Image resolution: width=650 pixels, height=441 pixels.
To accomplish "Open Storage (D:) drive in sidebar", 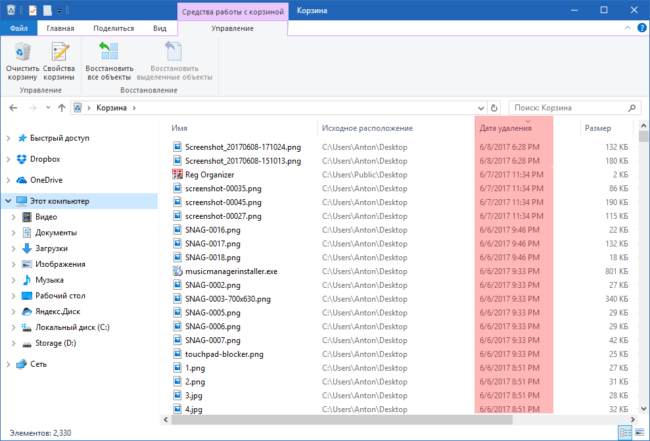I will 56,343.
